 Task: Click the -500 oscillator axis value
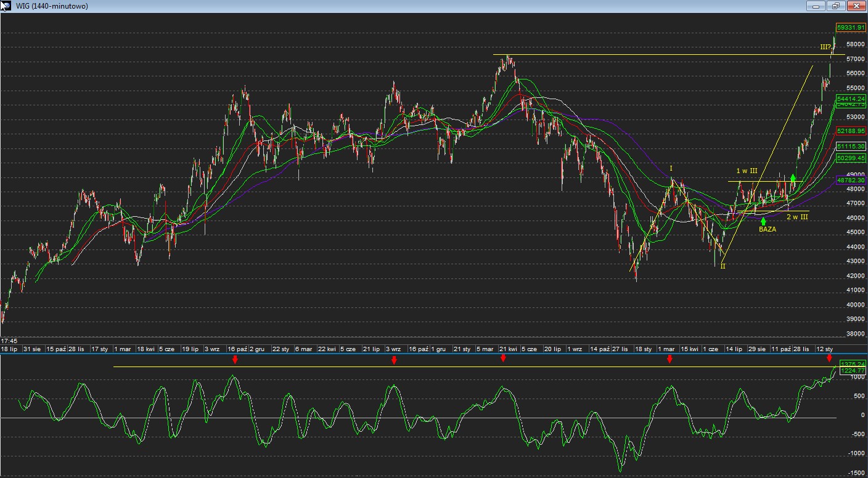857,434
